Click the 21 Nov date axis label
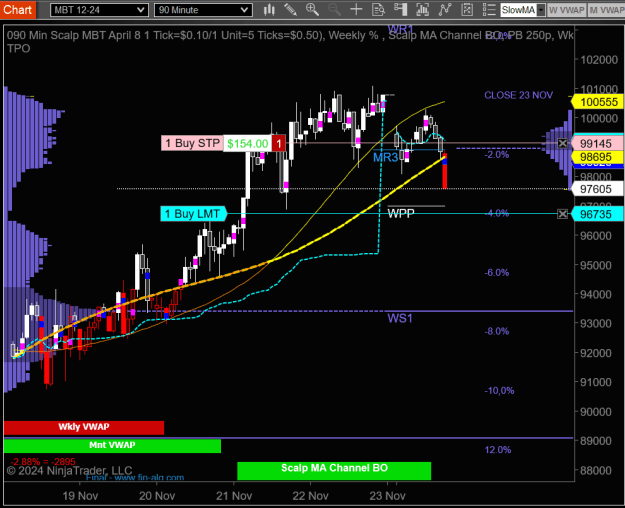 [x=234, y=496]
